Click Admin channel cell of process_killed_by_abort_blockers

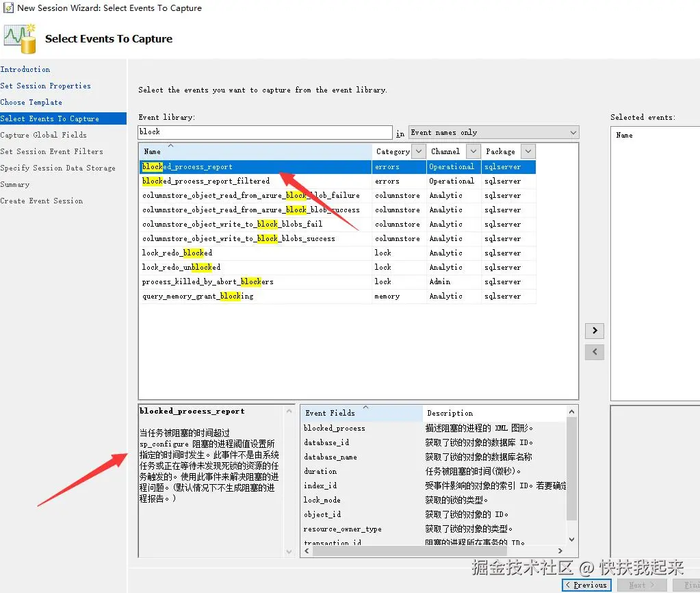click(x=454, y=281)
